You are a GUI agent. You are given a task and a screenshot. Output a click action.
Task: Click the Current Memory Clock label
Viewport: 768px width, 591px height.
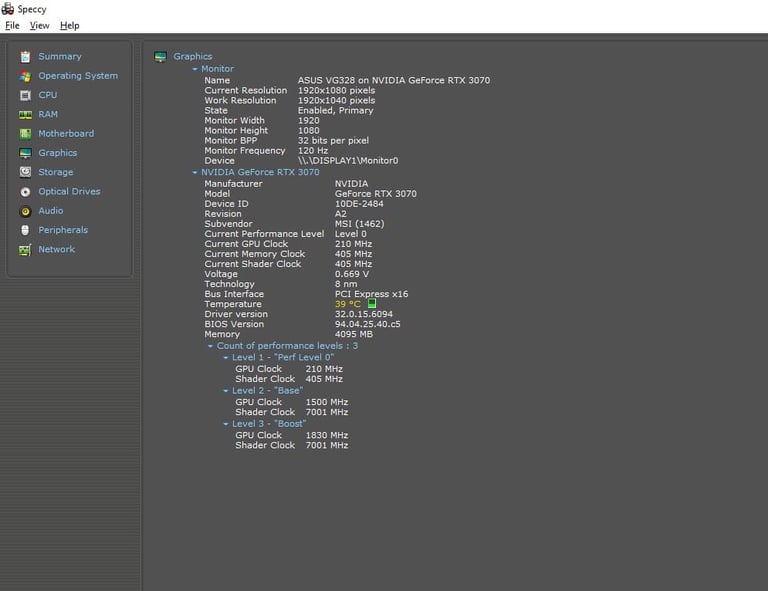[254, 254]
